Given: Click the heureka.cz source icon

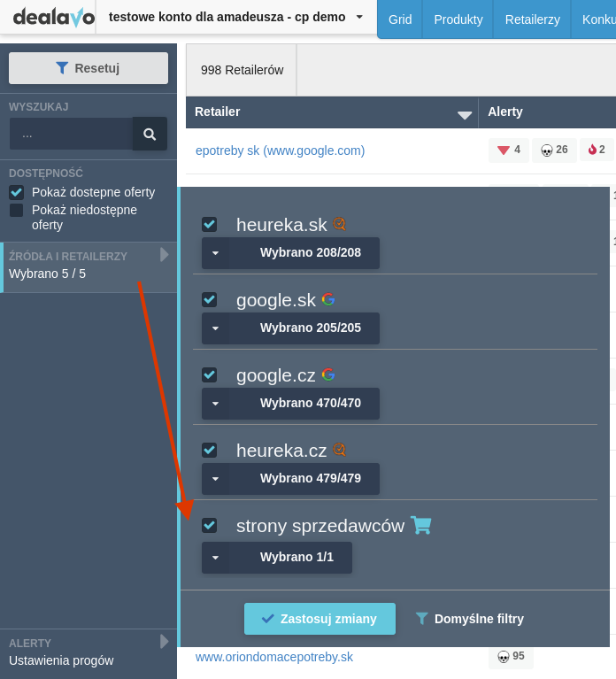Looking at the screenshot, I should pos(339,450).
